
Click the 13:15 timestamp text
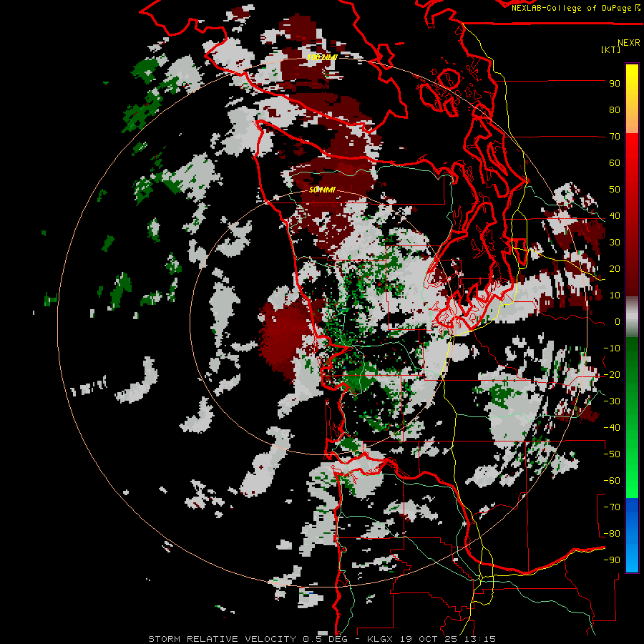(x=480, y=639)
